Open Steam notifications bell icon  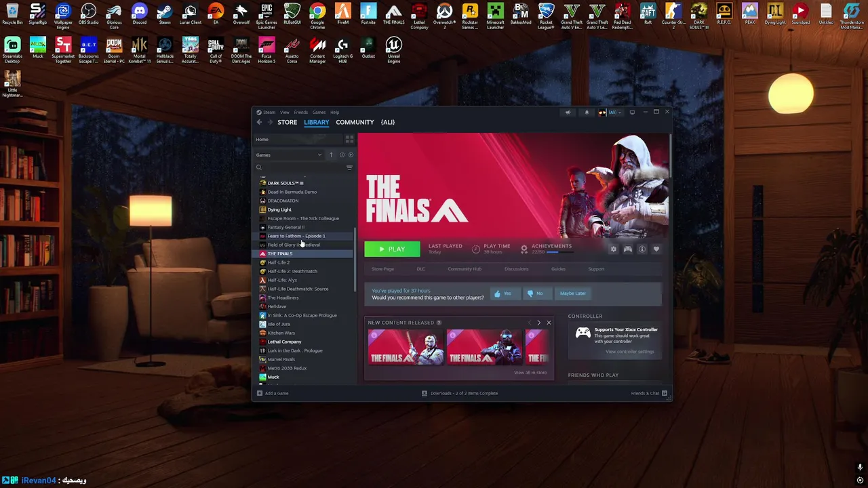pyautogui.click(x=587, y=113)
